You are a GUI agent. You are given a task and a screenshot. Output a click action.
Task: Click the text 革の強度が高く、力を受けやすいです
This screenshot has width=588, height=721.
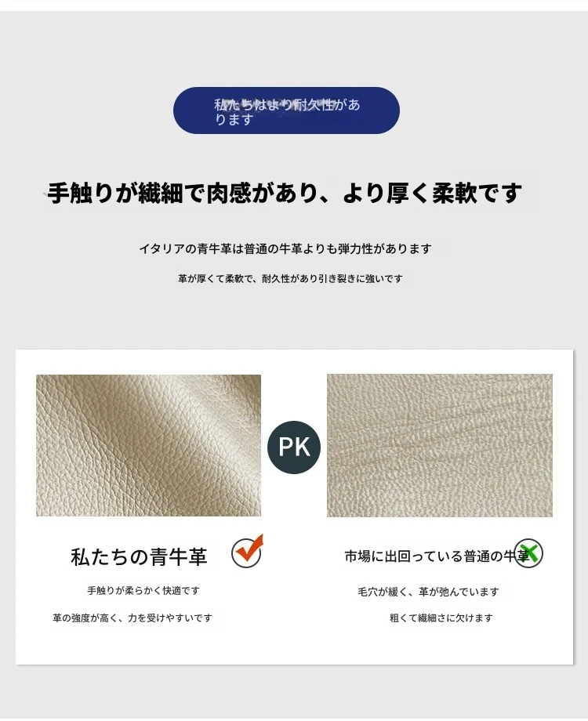132,618
